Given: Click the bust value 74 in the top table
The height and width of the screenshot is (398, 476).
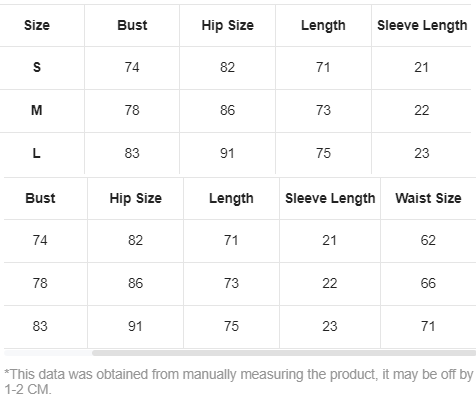Looking at the screenshot, I should pyautogui.click(x=132, y=67).
